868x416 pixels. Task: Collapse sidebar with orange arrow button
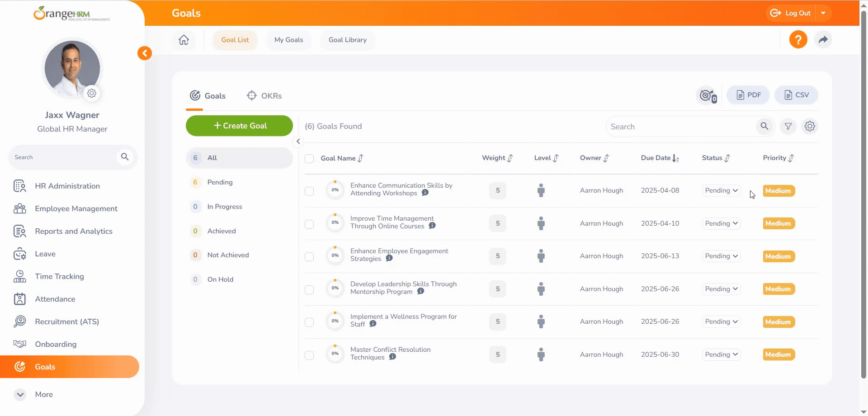[x=145, y=53]
